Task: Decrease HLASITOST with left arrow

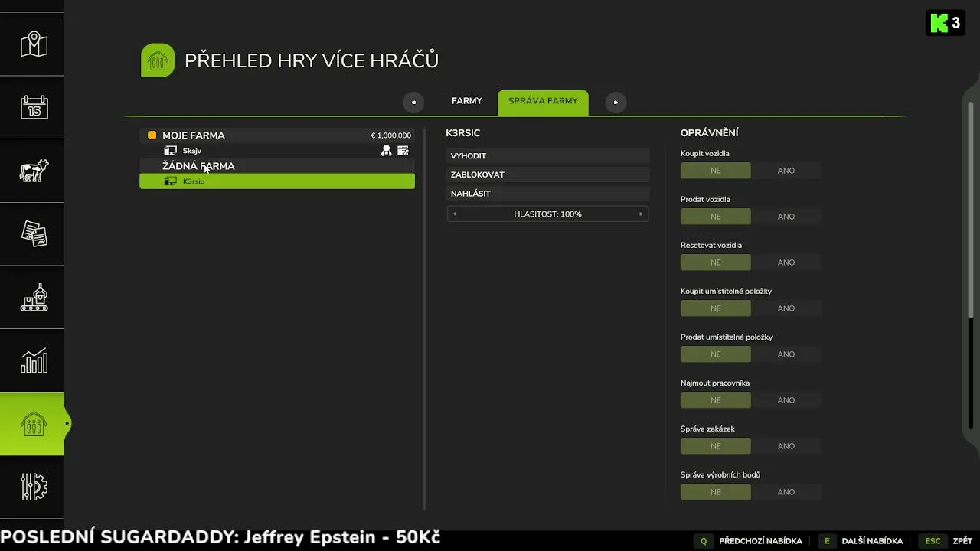Action: coord(454,214)
